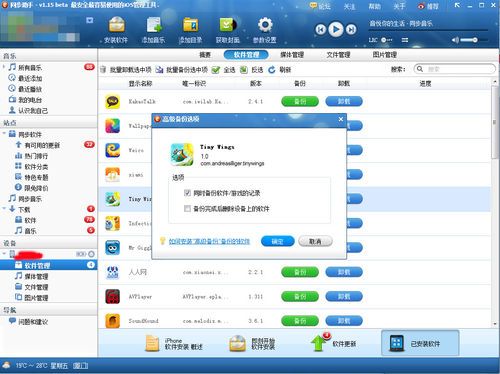The image size is (500, 374).
Task: Open the 关注 follow menu item
Action: point(350,6)
